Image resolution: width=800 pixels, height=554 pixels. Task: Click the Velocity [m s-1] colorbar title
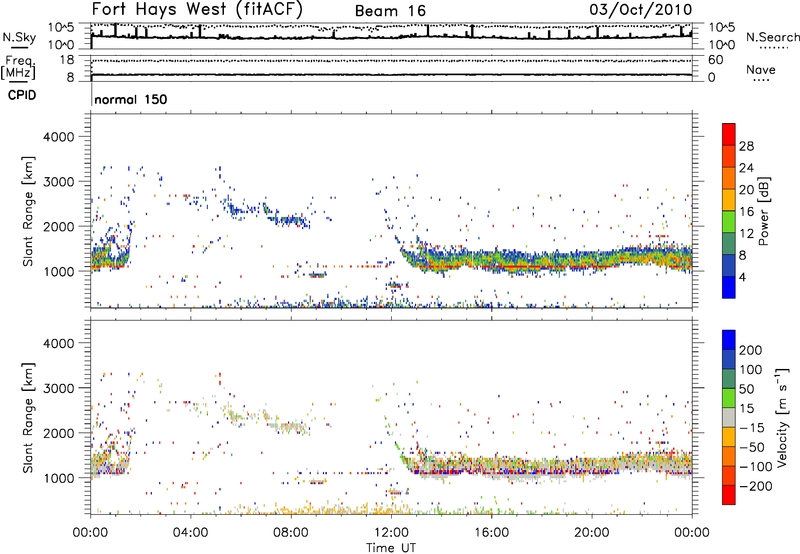(x=782, y=417)
